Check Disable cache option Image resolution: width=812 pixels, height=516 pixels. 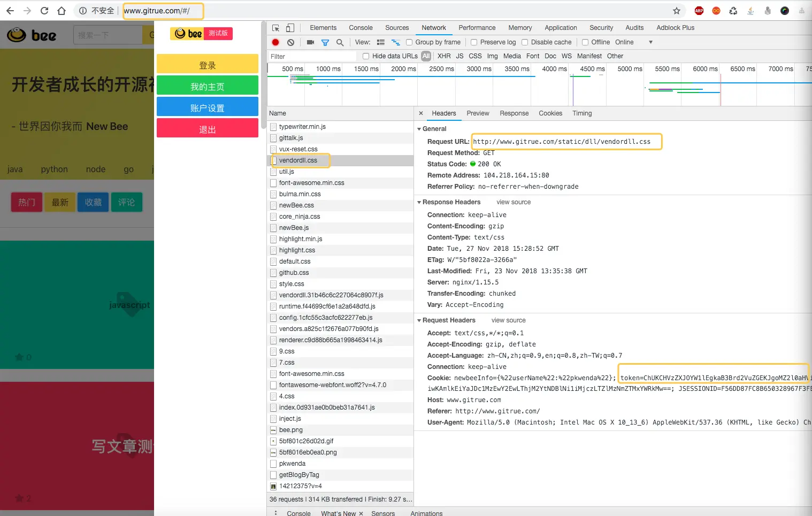tap(525, 42)
